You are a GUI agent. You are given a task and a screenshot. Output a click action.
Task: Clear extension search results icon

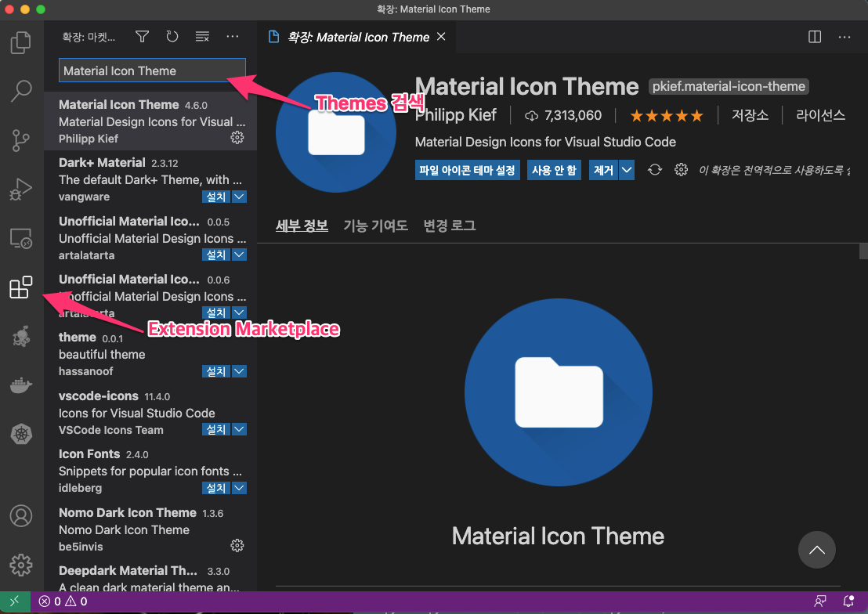(x=203, y=37)
